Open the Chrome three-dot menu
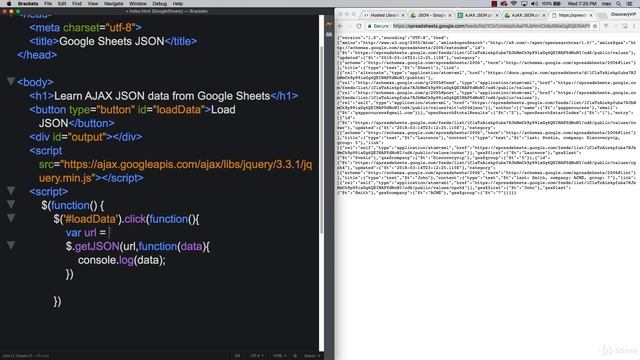 (x=634, y=26)
